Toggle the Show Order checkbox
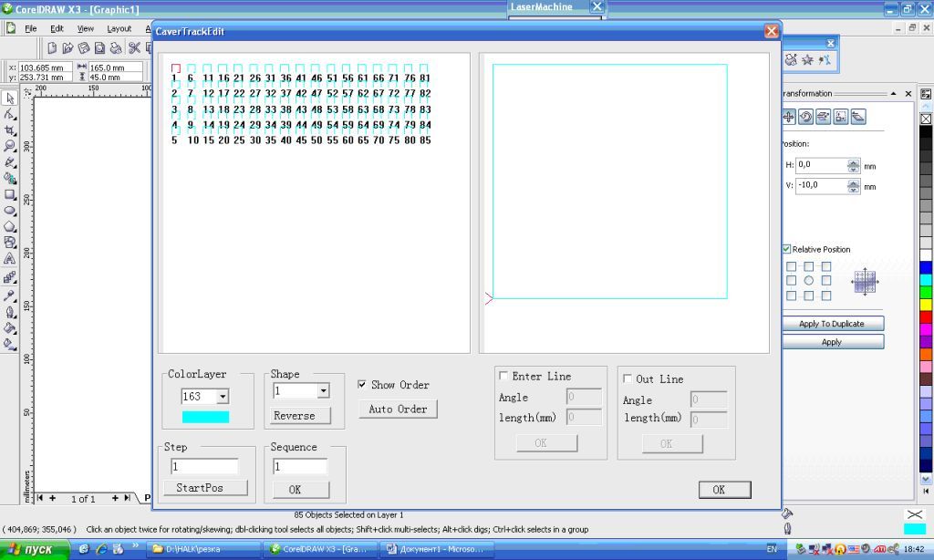The image size is (934, 560). [363, 385]
